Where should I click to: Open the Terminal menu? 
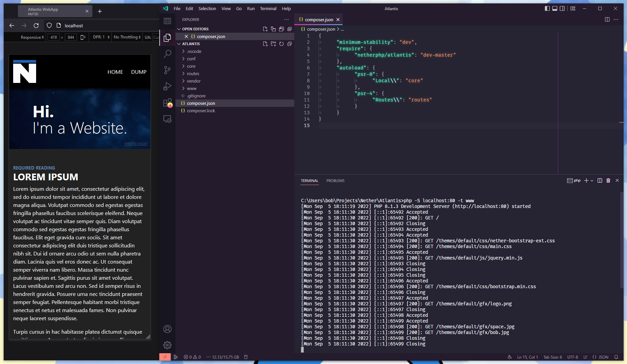(x=268, y=8)
